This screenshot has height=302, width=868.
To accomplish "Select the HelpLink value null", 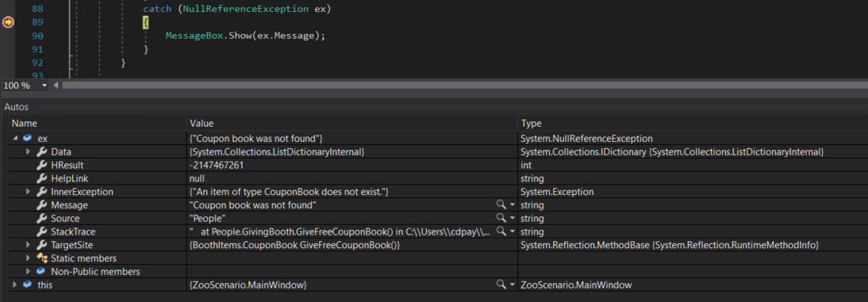I will click(197, 178).
